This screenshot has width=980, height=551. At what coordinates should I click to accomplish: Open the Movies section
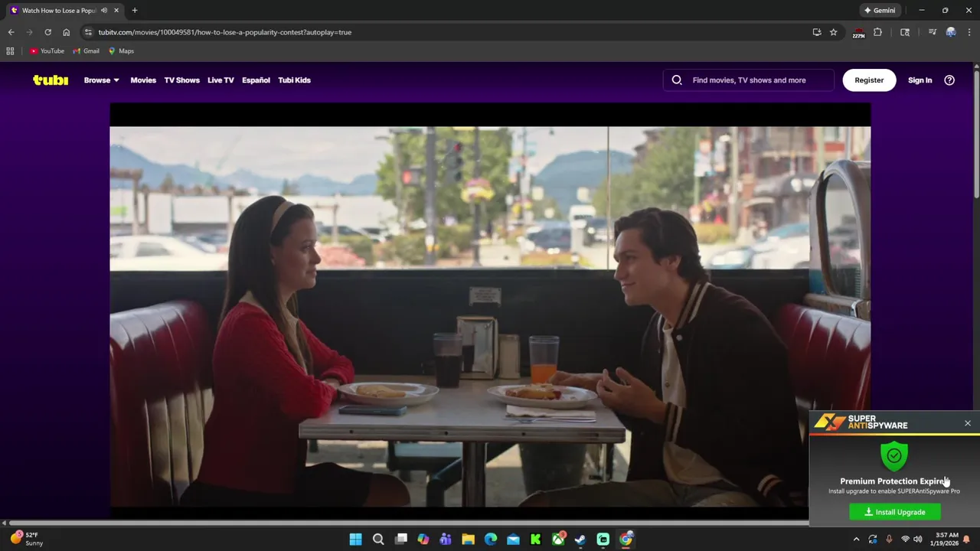143,80
